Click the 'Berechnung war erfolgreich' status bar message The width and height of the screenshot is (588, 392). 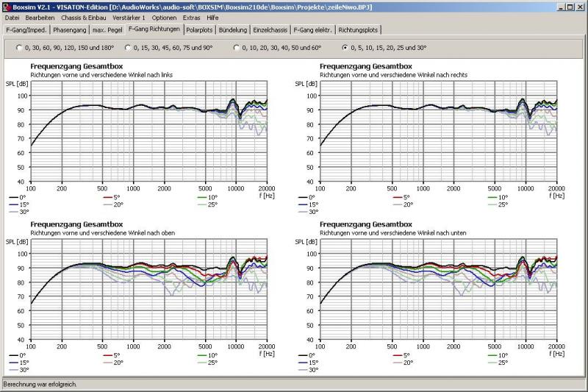click(x=40, y=385)
